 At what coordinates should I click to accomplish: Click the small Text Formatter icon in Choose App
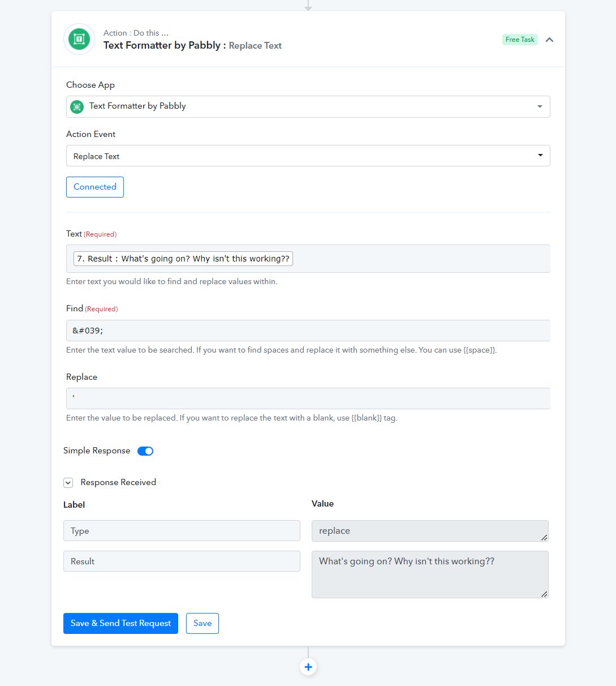click(77, 106)
